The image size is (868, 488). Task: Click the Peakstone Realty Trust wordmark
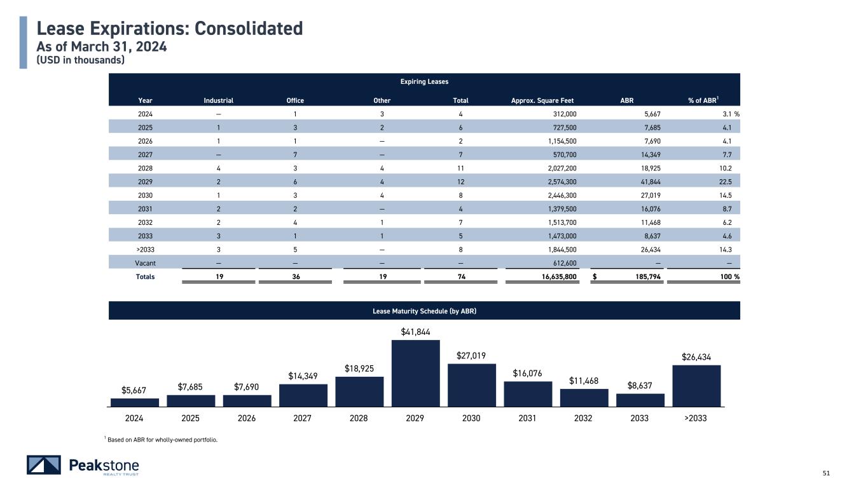(104, 466)
